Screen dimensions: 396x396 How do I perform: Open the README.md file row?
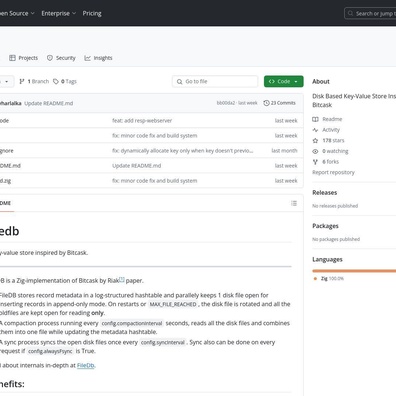10,166
